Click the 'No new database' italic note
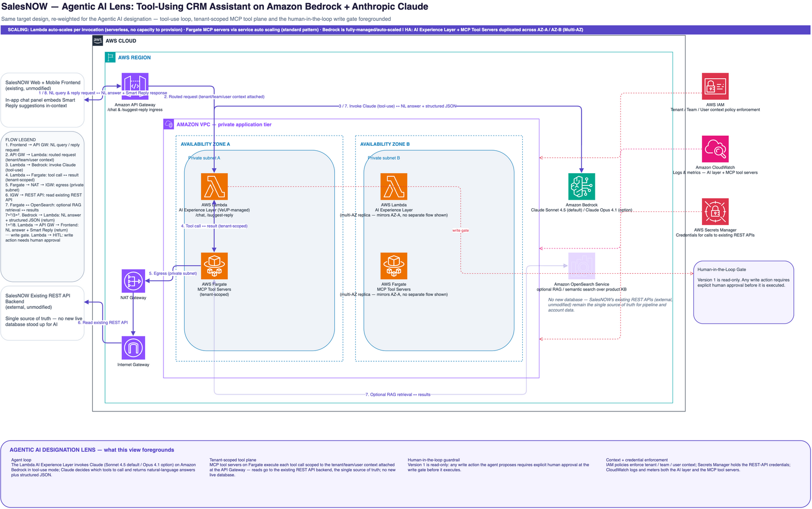The width and height of the screenshot is (812, 509). coord(611,305)
